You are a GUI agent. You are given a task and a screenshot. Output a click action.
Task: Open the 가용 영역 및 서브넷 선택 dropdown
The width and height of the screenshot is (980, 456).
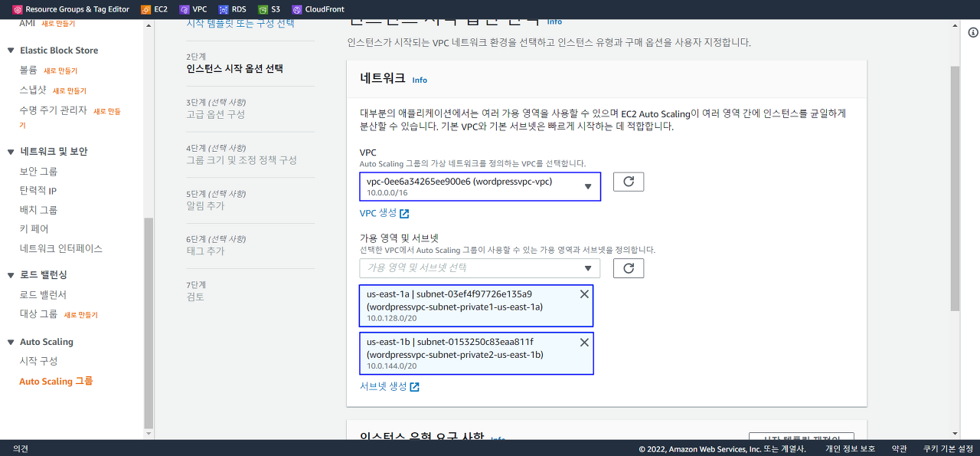click(x=480, y=268)
